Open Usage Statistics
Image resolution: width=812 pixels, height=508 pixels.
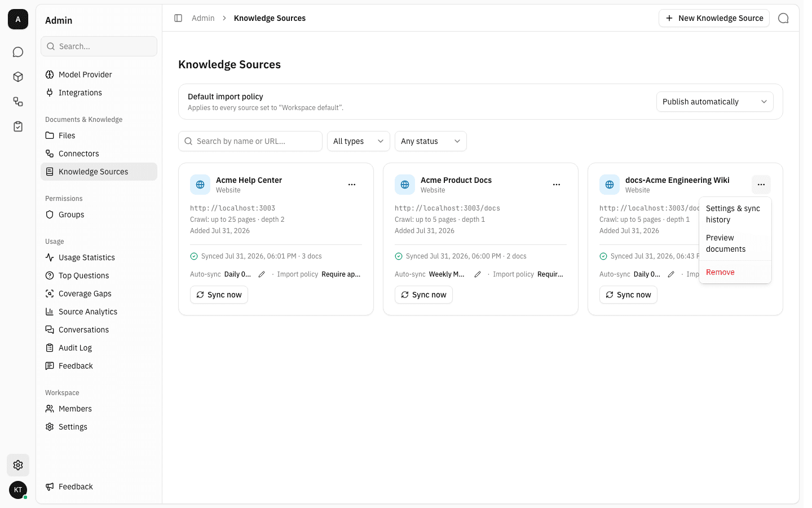pos(99,257)
